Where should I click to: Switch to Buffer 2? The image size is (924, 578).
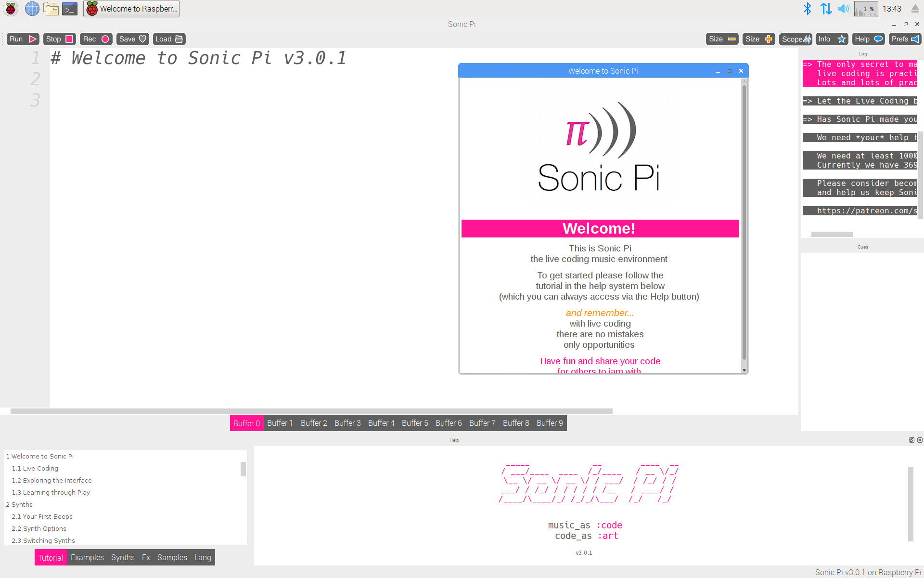[314, 423]
